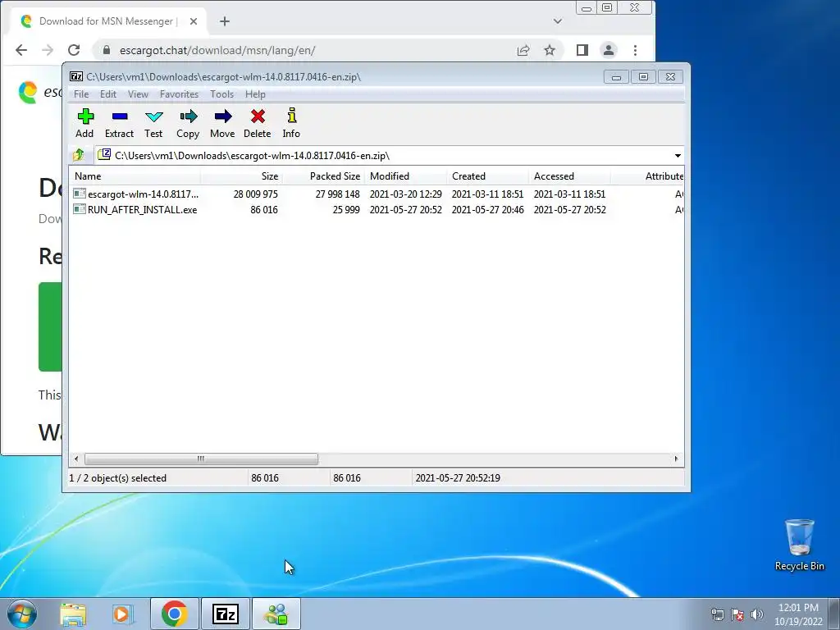
Task: Expand the 7-Zip address path dropdown
Action: tap(678, 156)
